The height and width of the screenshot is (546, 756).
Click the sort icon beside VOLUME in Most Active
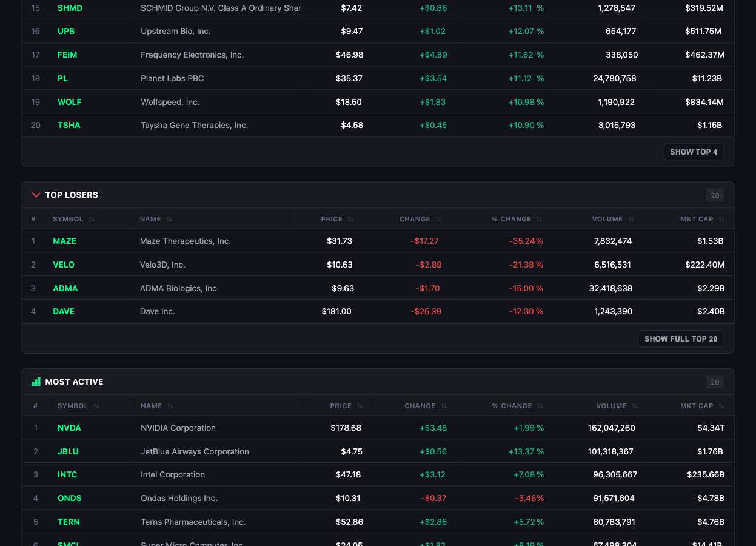[634, 406]
